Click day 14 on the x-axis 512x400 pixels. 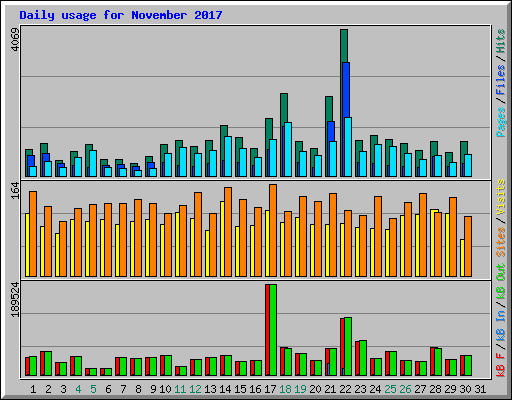pos(225,389)
